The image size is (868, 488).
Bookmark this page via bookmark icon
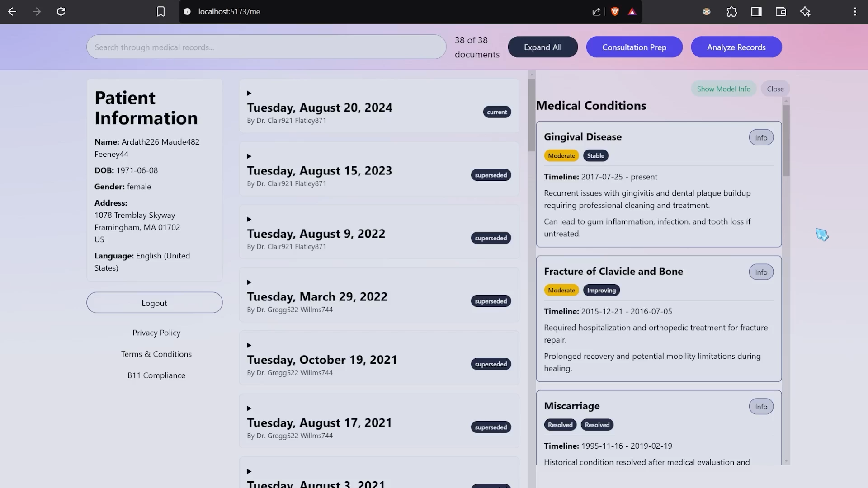click(x=160, y=12)
